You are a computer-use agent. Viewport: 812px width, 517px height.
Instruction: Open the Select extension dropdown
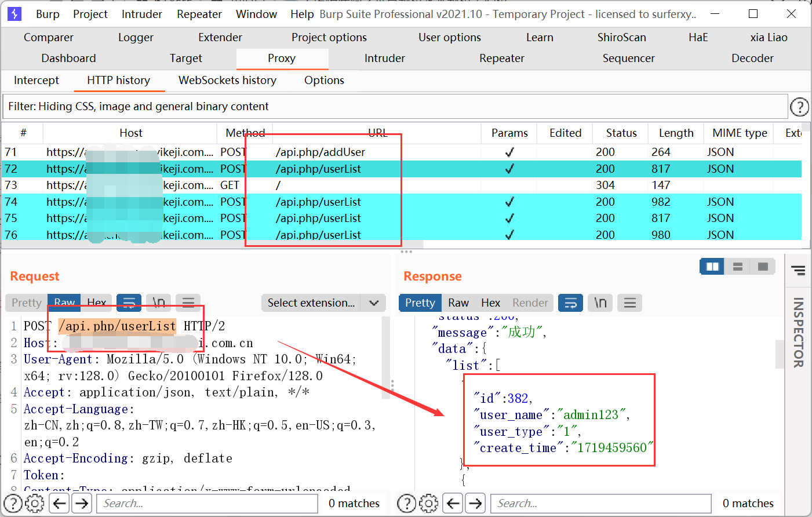pos(323,303)
